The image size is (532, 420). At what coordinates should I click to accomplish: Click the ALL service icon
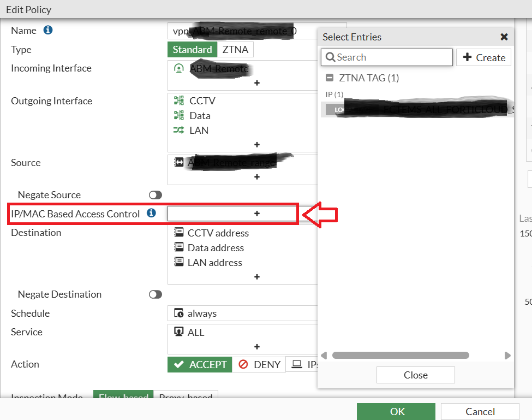coord(179,332)
